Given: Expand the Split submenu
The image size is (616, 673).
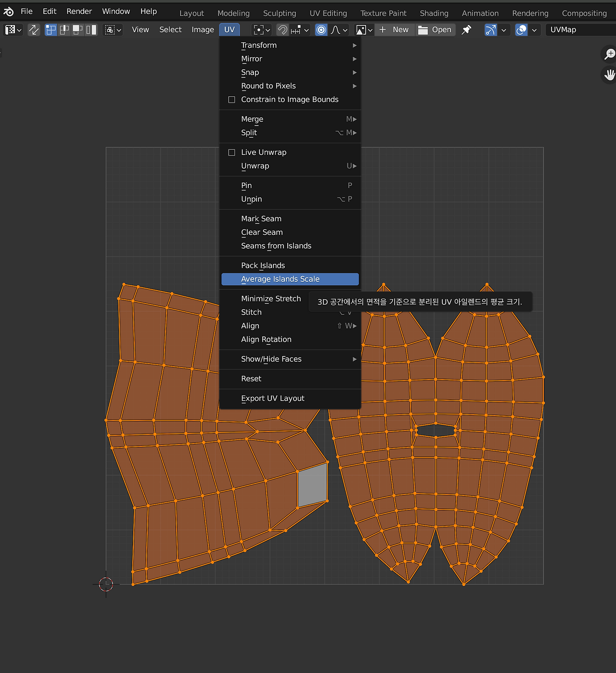Looking at the screenshot, I should tap(290, 132).
